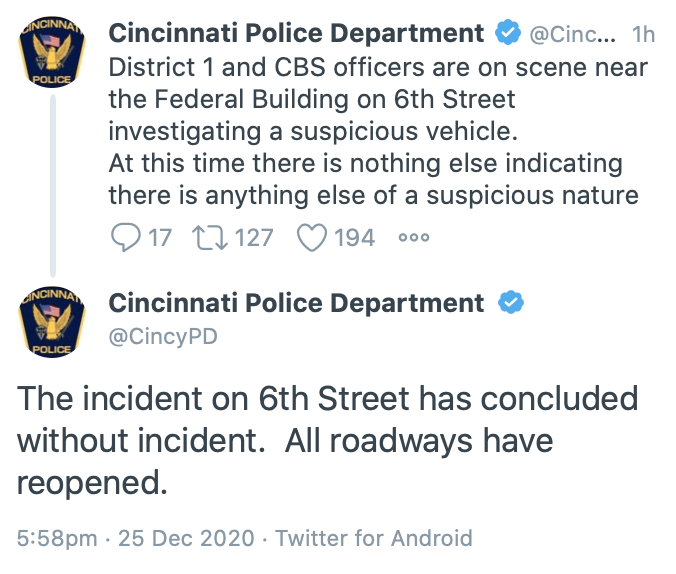This screenshot has width=676, height=574.
Task: Open the top Cincinnati Police avatar
Action: pyautogui.click(x=53, y=57)
